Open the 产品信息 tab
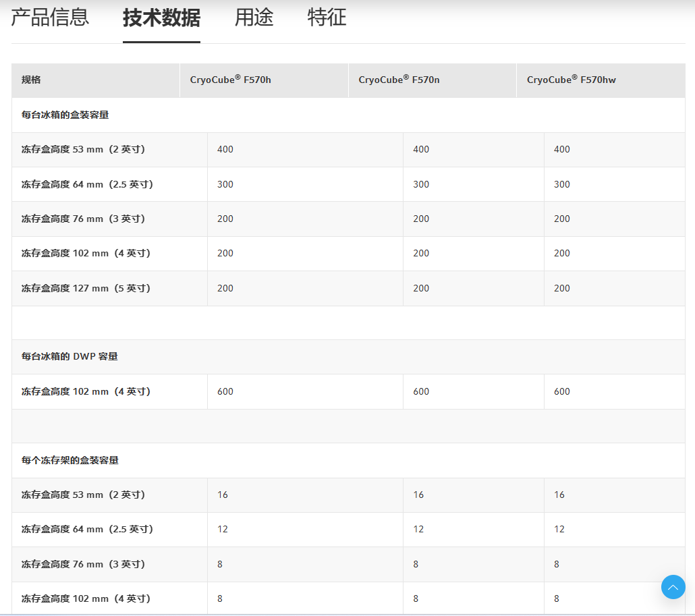695x616 pixels. click(50, 18)
